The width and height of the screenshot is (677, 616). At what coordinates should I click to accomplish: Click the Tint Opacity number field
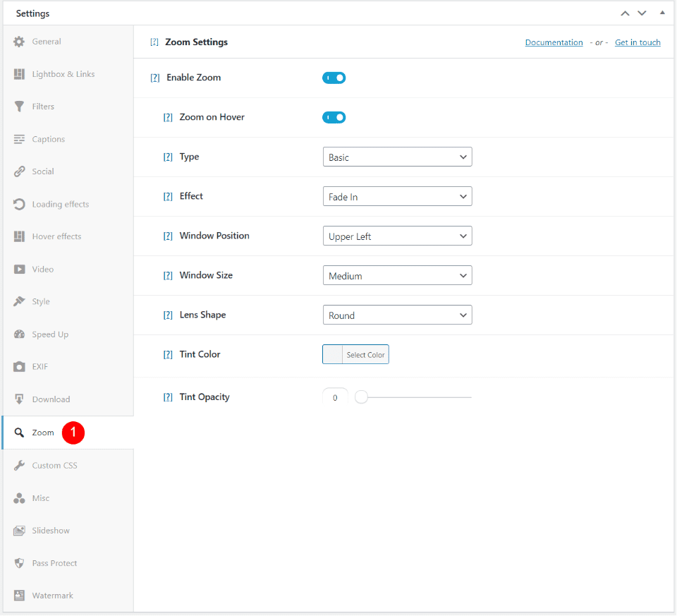[335, 398]
